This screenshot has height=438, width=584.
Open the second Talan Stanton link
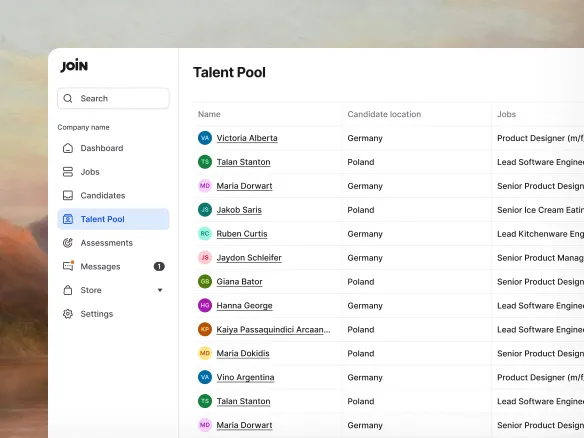point(244,401)
